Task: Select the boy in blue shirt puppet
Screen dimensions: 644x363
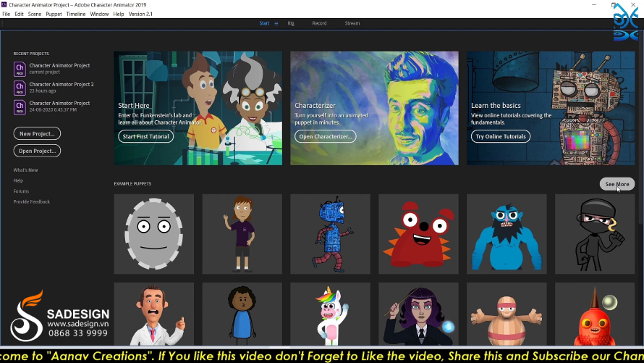Action: click(x=242, y=314)
